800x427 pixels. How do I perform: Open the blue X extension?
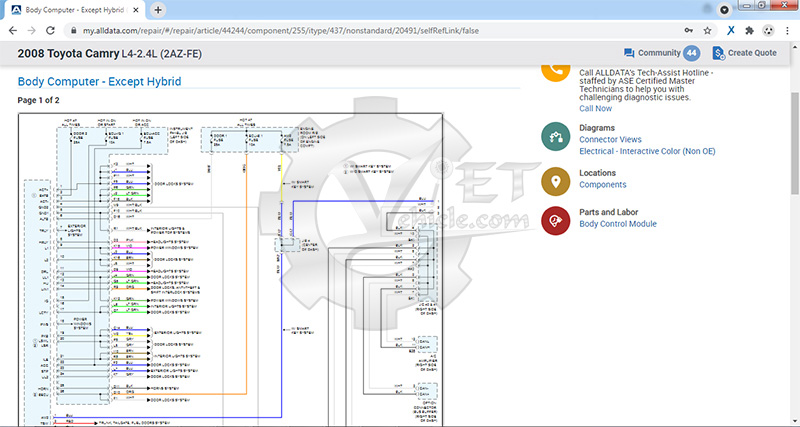[x=731, y=31]
